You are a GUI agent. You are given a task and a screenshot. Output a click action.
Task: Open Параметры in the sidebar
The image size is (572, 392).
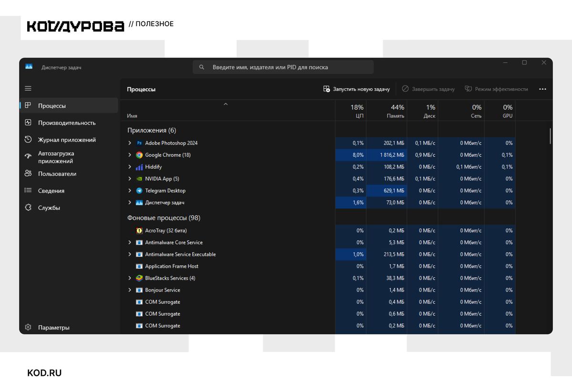click(69, 328)
